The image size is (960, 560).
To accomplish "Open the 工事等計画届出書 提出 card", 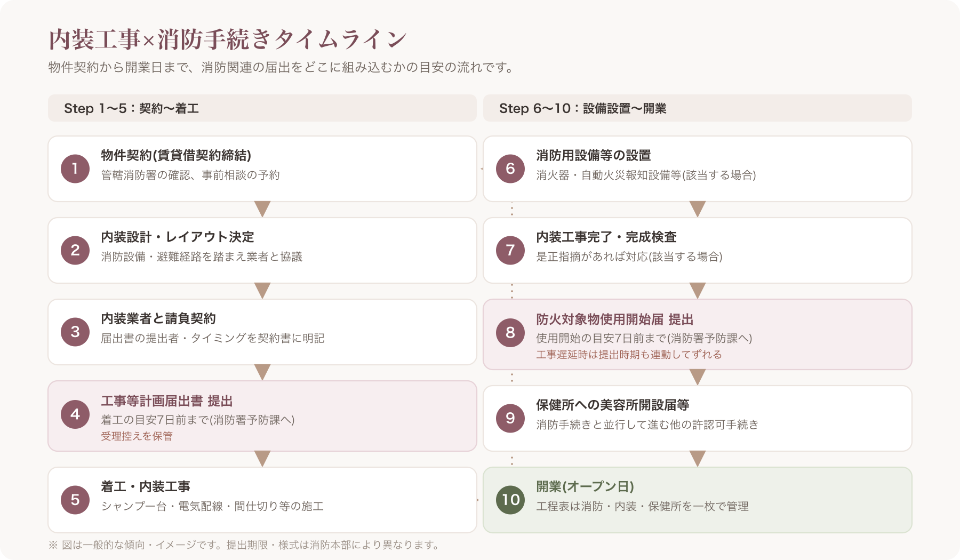I will pyautogui.click(x=262, y=416).
